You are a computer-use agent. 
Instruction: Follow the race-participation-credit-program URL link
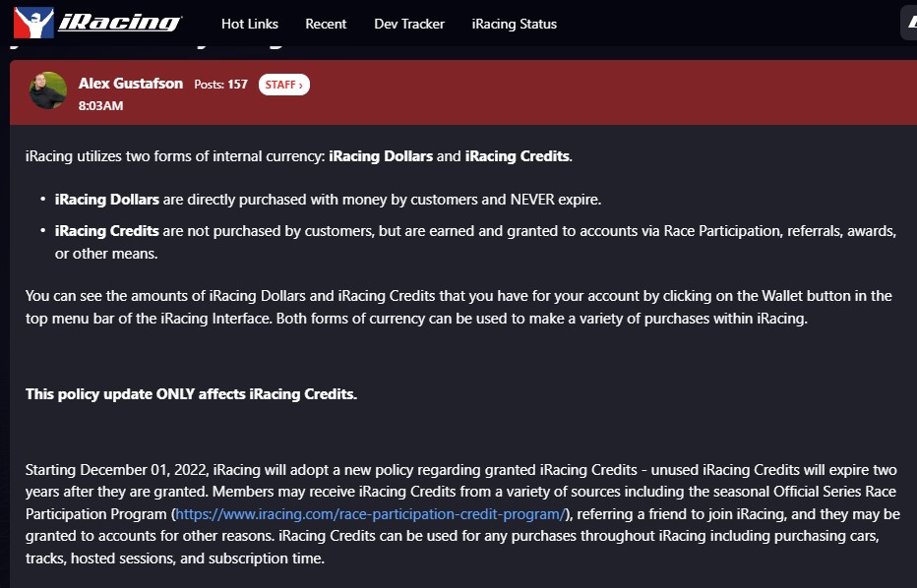click(x=371, y=514)
